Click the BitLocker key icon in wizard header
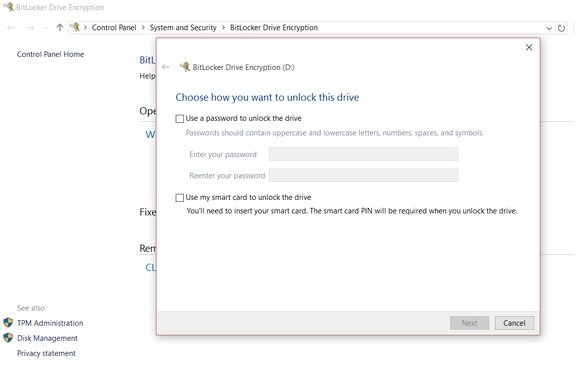Viewport: 580px width, 365px height. (185, 67)
